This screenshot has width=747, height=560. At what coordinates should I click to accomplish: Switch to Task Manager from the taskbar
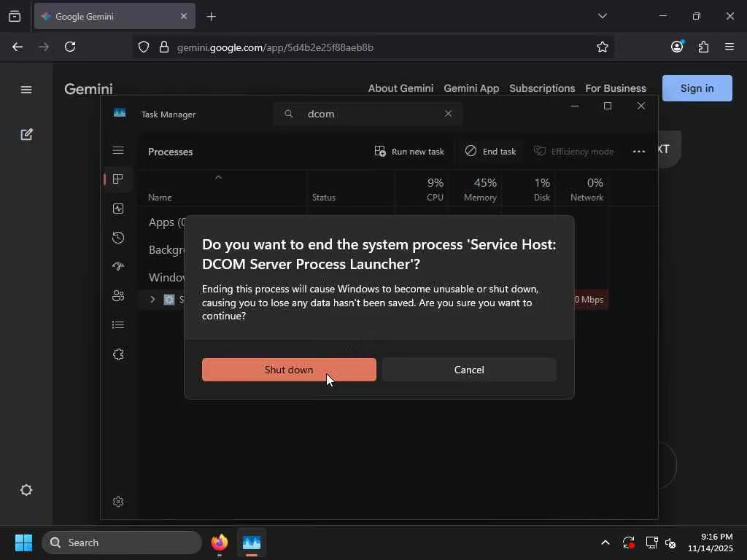coord(252,542)
